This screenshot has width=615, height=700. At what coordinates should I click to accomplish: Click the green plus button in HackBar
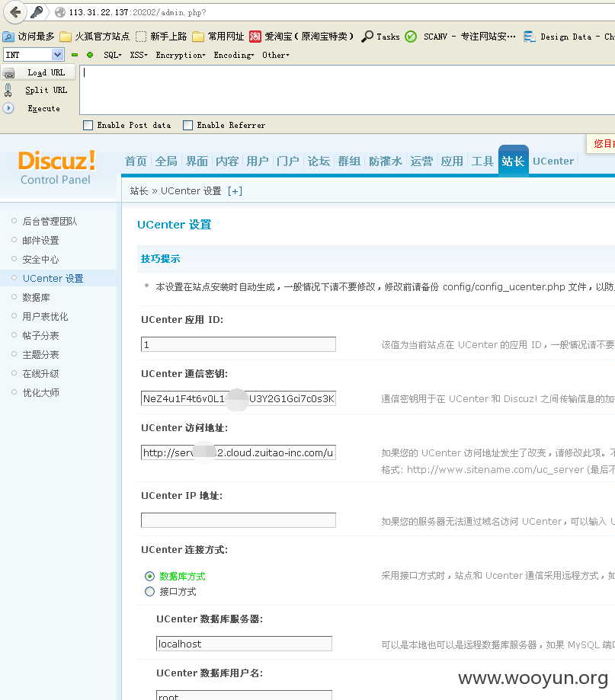click(x=90, y=55)
